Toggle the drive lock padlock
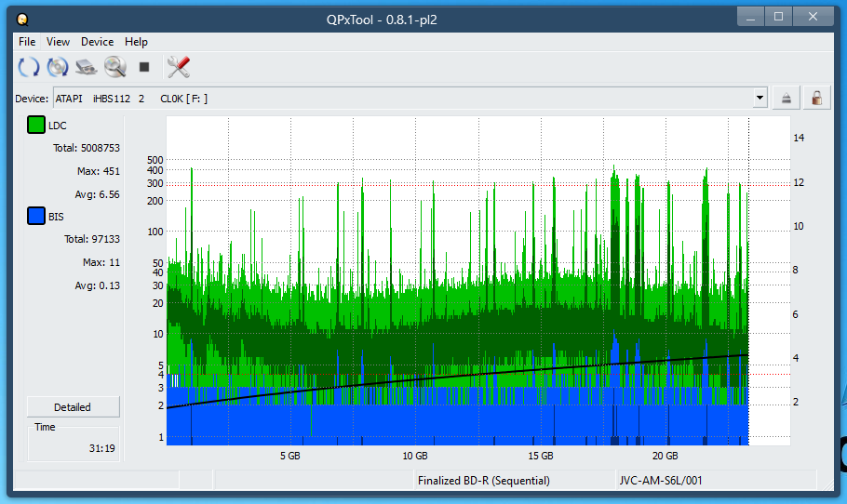 [x=816, y=99]
